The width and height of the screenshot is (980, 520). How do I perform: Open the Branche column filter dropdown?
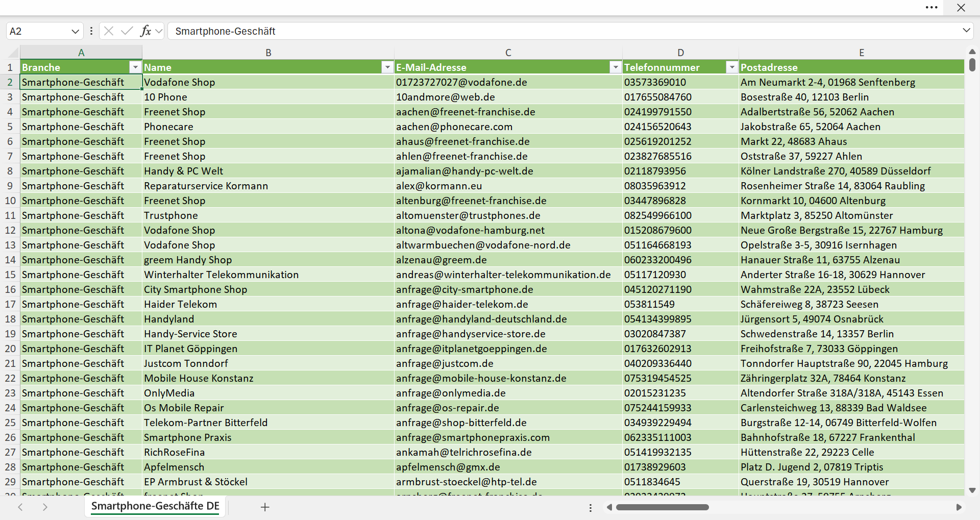135,67
